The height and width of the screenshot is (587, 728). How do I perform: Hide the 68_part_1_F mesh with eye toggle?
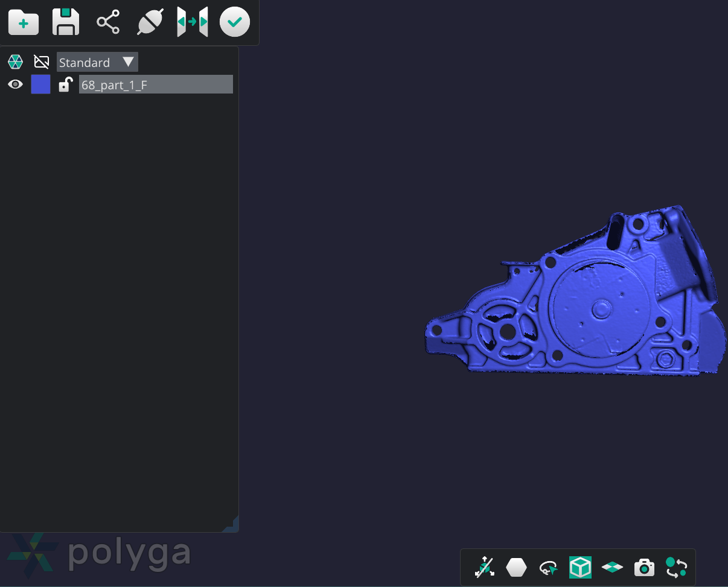click(15, 84)
